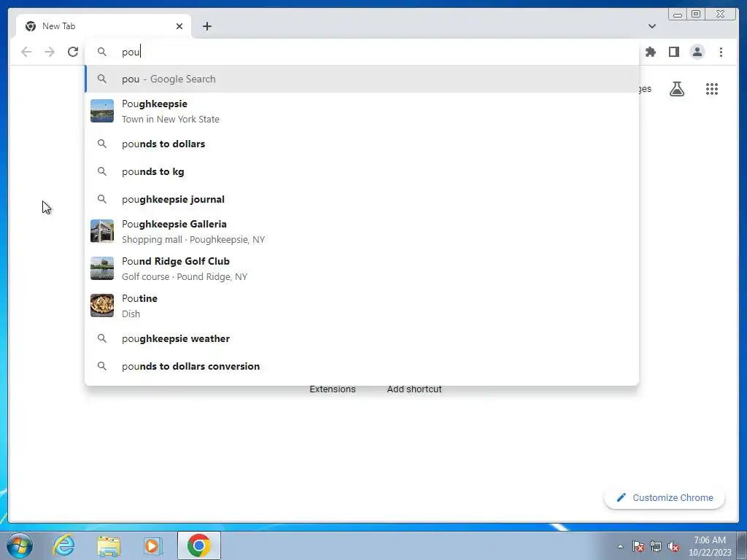This screenshot has width=747, height=560.
Task: Choose Poughkeepsie Galleria suggestion
Action: click(x=362, y=231)
